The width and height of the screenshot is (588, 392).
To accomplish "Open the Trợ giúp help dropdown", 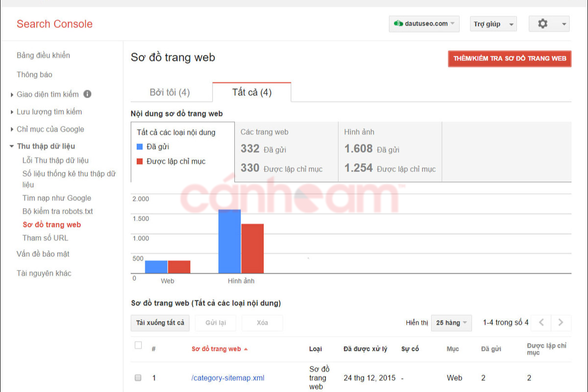I will point(493,24).
